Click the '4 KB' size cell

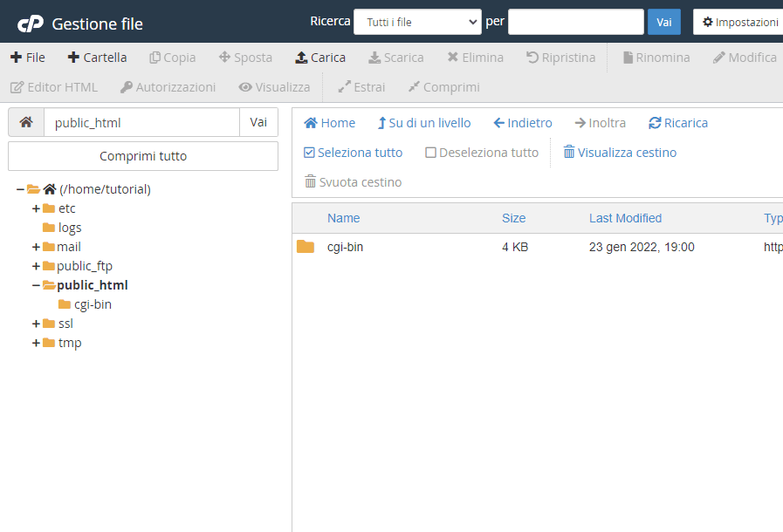(515, 247)
